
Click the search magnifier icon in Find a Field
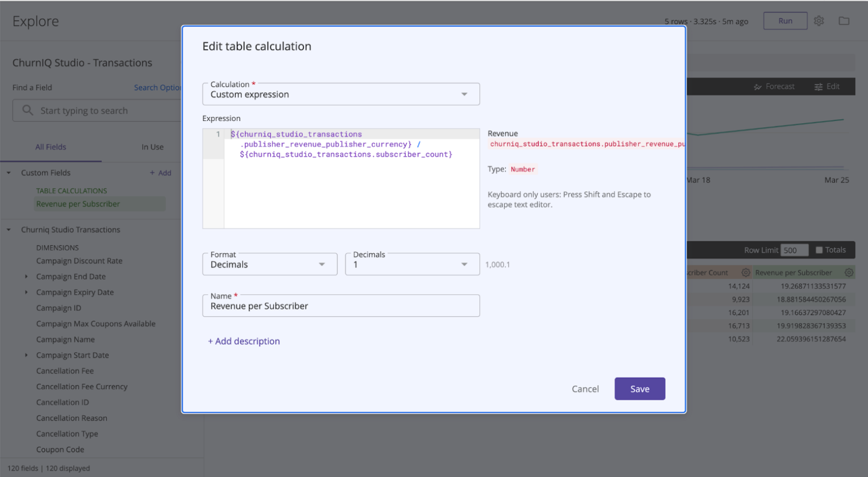click(27, 110)
